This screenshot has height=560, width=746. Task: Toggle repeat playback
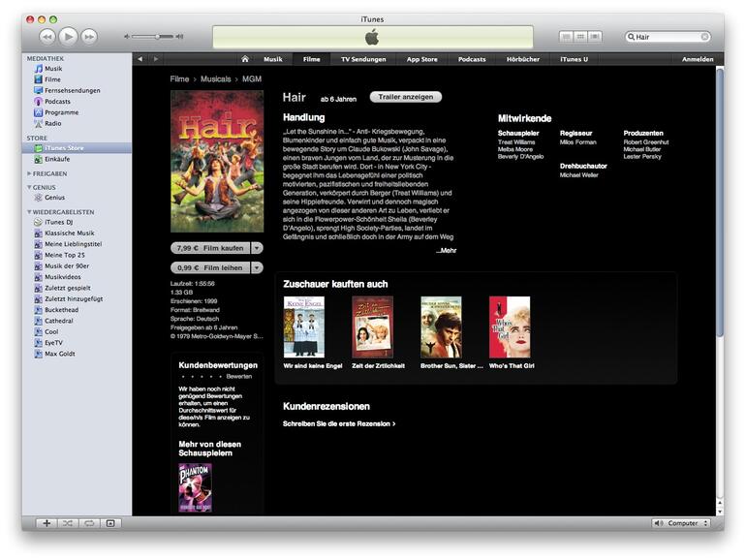(89, 523)
